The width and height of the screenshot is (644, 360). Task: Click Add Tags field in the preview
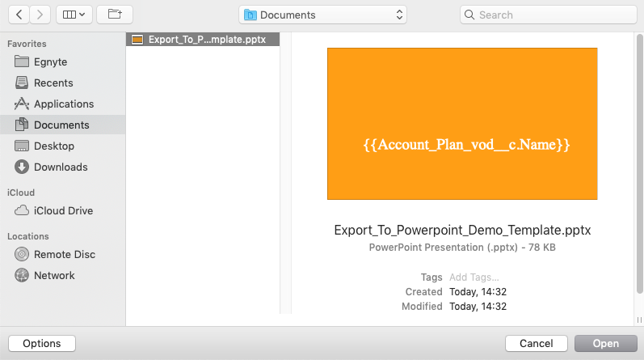474,277
